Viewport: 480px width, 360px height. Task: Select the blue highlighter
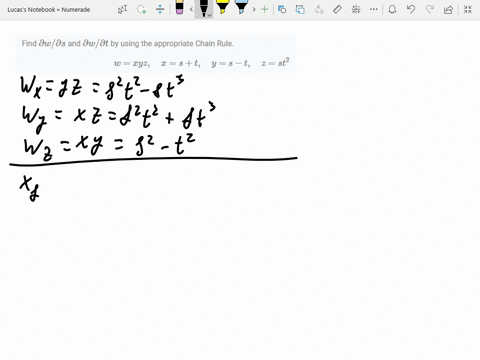pyautogui.click(x=241, y=7)
